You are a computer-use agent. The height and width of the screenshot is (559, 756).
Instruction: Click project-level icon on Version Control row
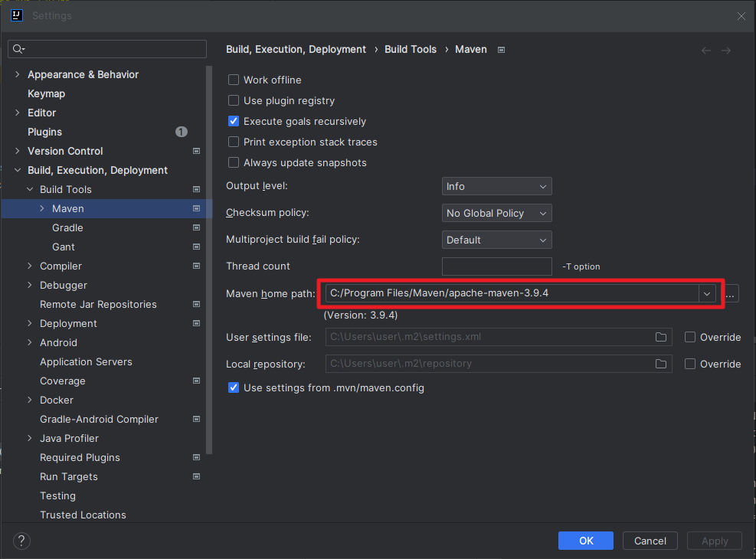pos(196,151)
